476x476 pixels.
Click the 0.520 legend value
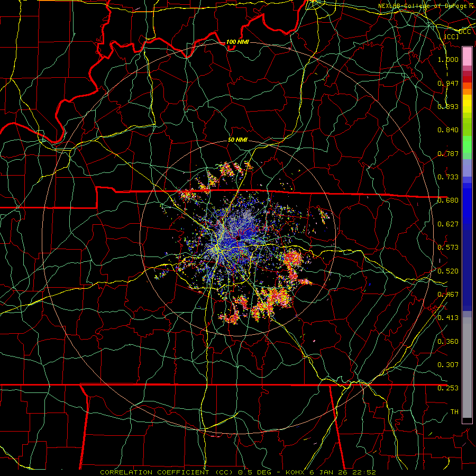[448, 271]
